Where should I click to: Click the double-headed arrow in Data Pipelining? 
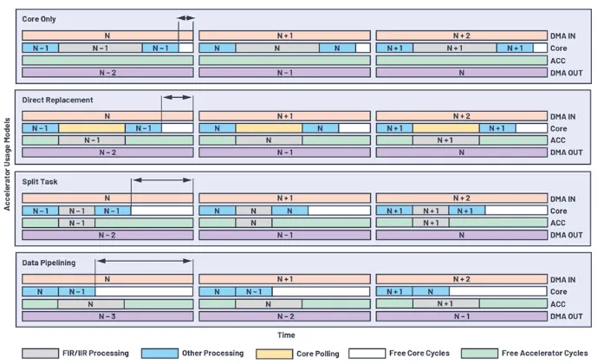click(144, 260)
